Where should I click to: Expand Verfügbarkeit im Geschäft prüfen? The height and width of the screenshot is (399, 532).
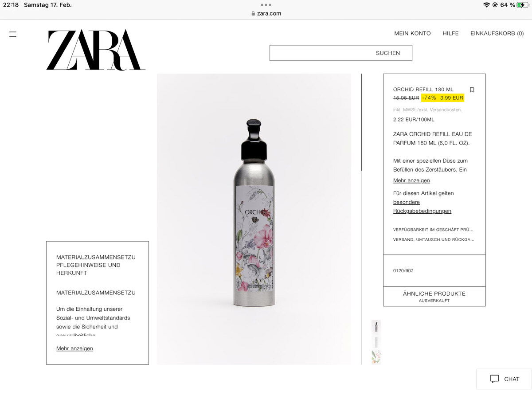point(433,230)
